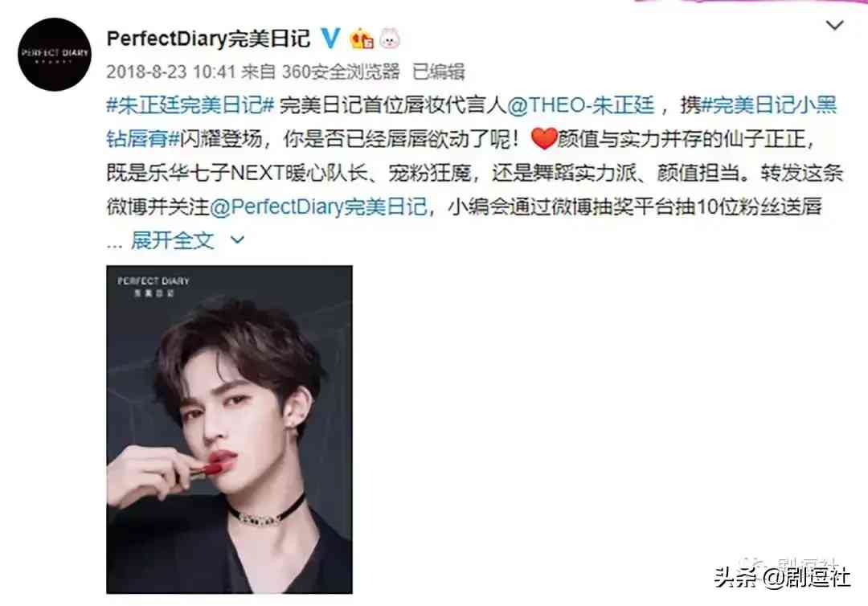The width and height of the screenshot is (868, 606).
Task: Open the @THEO-朱正廷 mention link
Action: pos(581,104)
